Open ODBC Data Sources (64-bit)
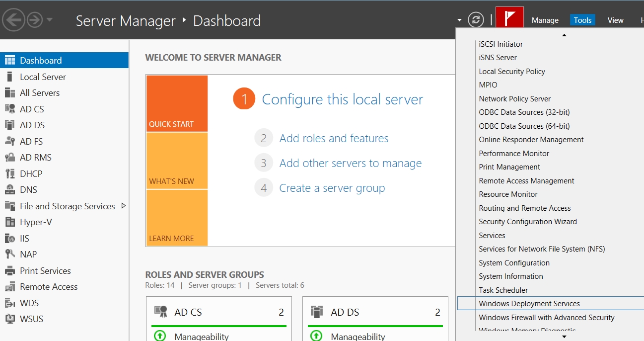The height and width of the screenshot is (341, 644). click(524, 126)
